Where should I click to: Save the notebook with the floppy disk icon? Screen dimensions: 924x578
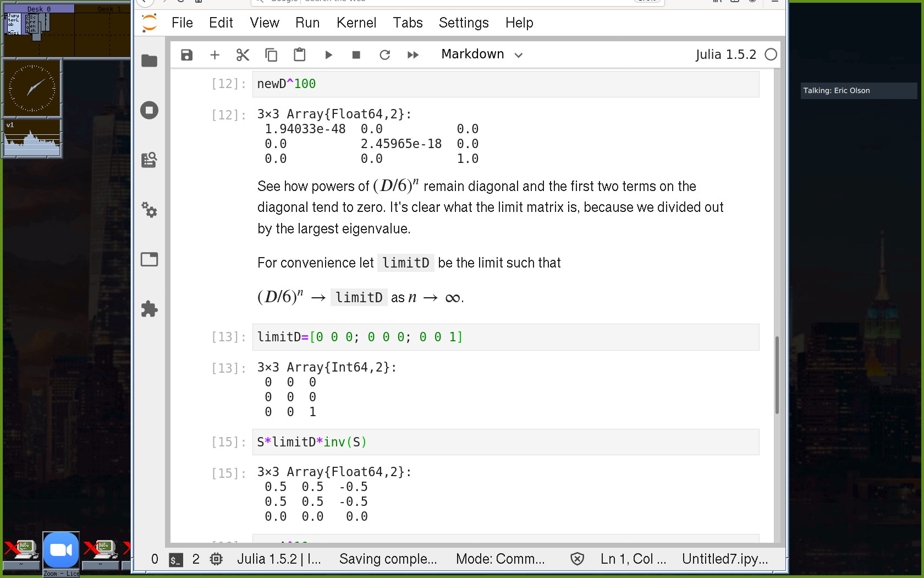click(187, 54)
